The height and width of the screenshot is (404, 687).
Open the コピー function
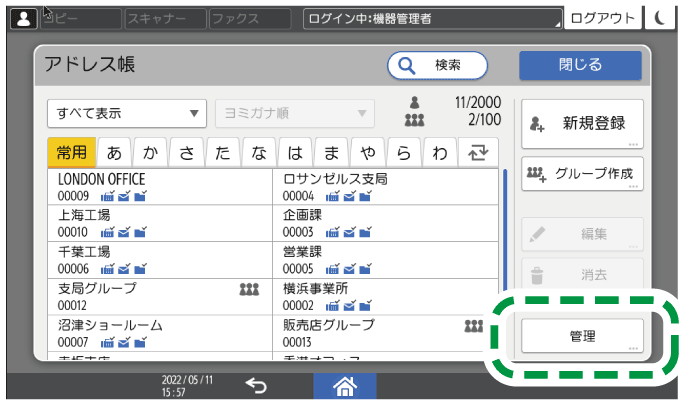click(81, 18)
